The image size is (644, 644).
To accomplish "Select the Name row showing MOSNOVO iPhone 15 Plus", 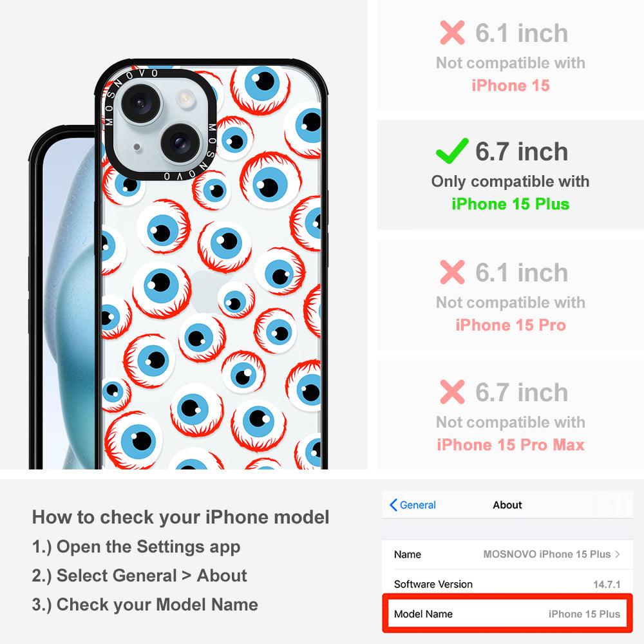I will [507, 554].
